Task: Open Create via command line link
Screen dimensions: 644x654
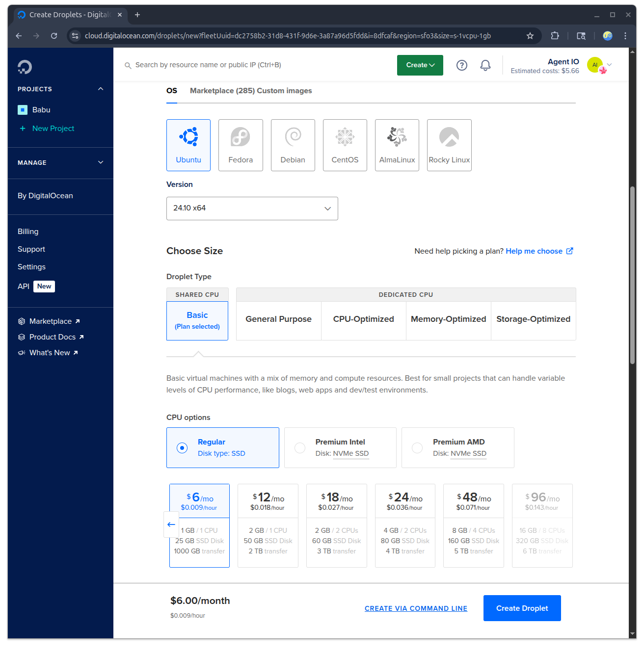Action: point(416,608)
